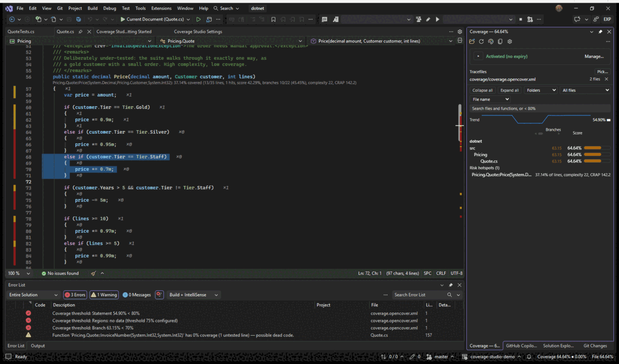
Task: Click the Live Share icon beside EXP
Action: (596, 19)
